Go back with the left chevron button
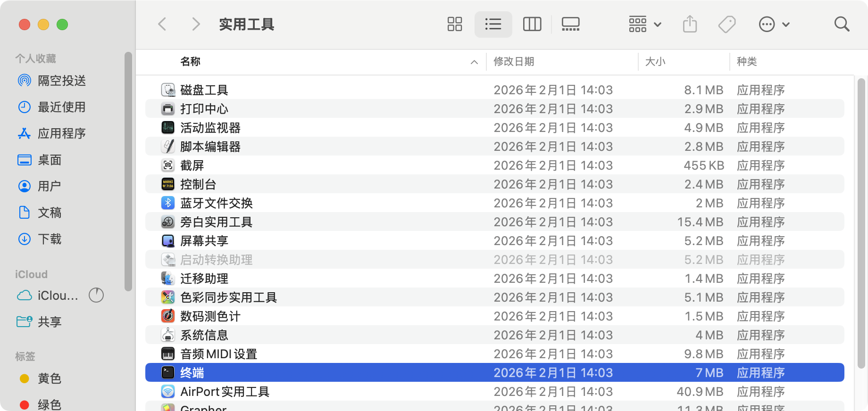Viewport: 868px width, 411px height. (x=162, y=24)
